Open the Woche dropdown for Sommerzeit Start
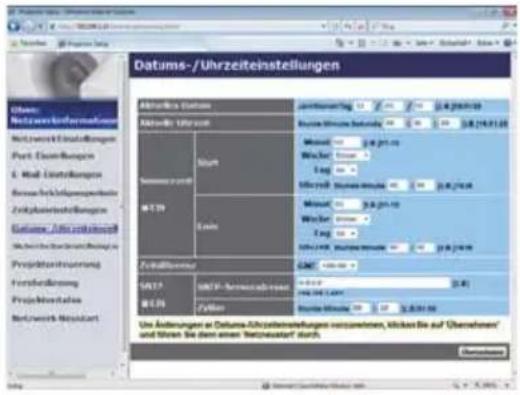The image size is (520, 395). (x=352, y=155)
